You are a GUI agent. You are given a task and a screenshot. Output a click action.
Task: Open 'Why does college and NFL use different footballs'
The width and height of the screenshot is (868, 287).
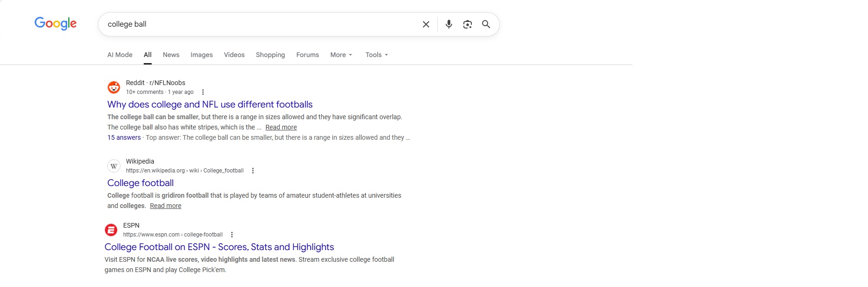[210, 104]
